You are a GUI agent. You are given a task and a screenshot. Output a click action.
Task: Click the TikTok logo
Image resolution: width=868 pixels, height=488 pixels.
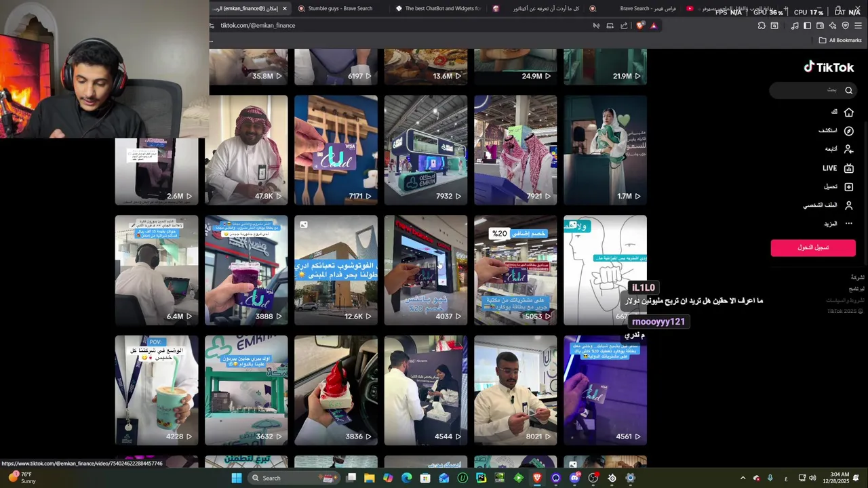(829, 67)
